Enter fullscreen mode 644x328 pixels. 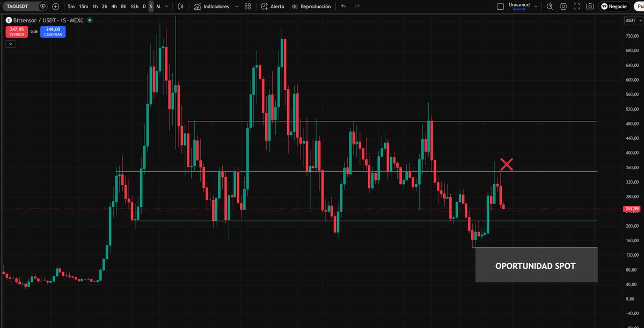coord(577,6)
